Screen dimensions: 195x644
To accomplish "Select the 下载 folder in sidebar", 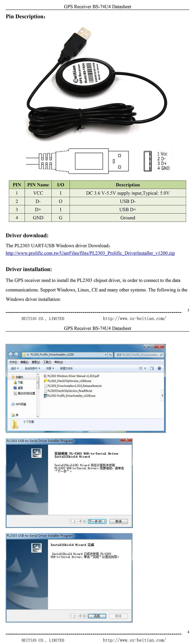I will pos(18,383).
